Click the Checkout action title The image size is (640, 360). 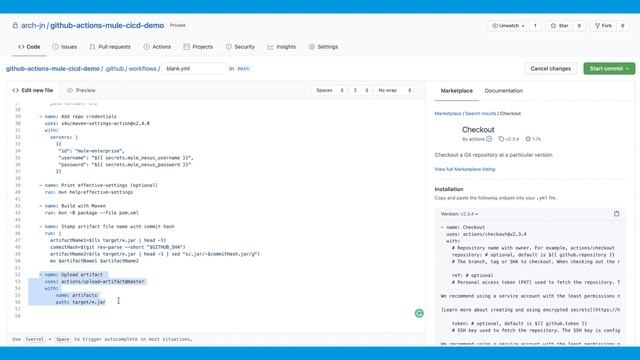[x=478, y=129]
